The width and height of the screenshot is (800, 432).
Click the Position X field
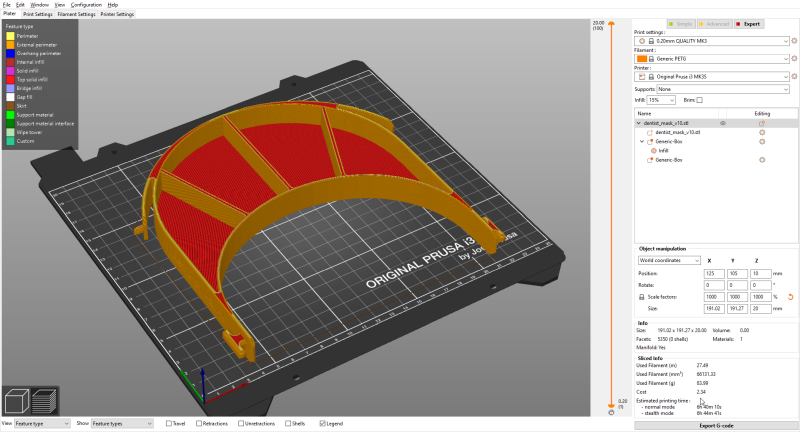(x=714, y=273)
